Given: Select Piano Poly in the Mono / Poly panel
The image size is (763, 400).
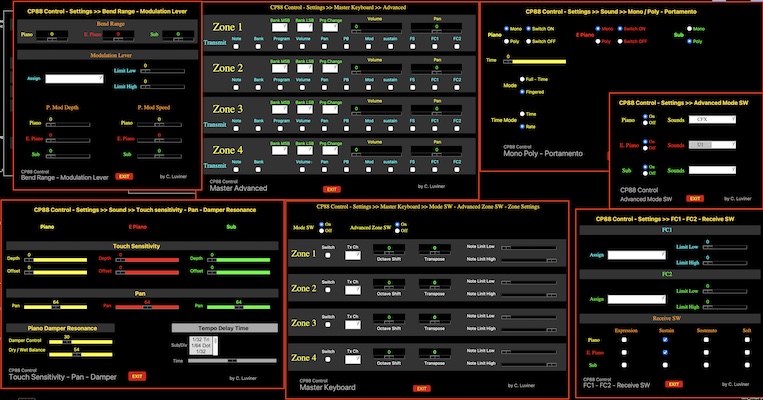Looking at the screenshot, I should [x=507, y=41].
